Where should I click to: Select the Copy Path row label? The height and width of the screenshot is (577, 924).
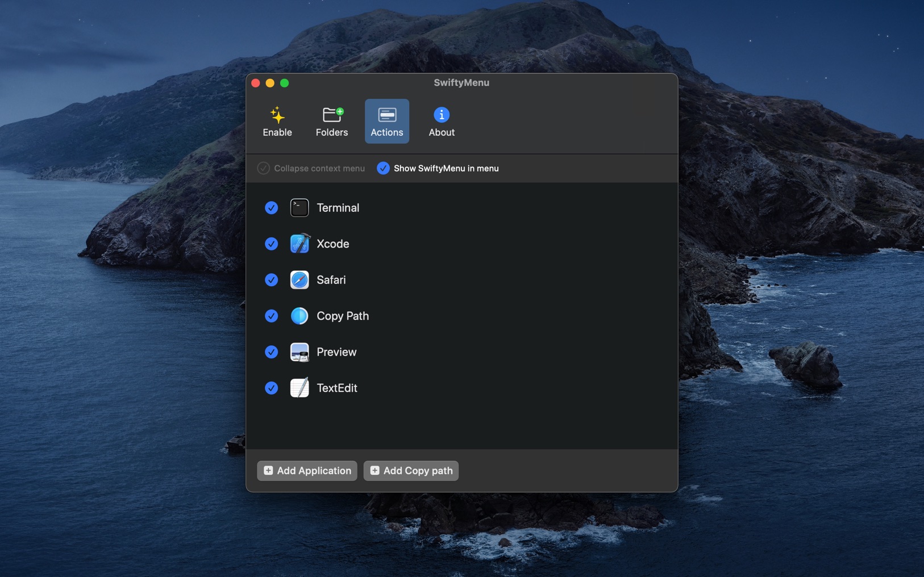tap(343, 316)
